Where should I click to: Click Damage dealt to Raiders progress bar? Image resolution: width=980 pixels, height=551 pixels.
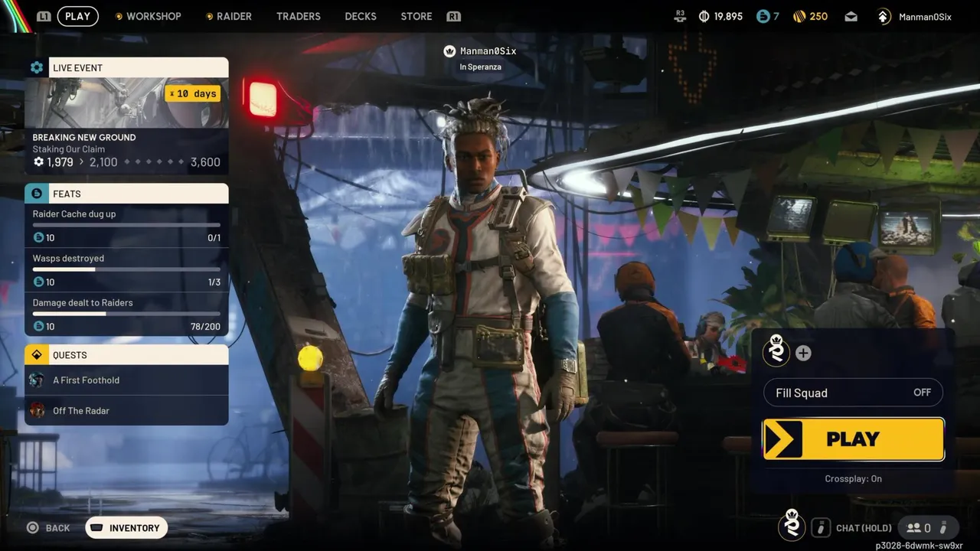click(x=126, y=314)
